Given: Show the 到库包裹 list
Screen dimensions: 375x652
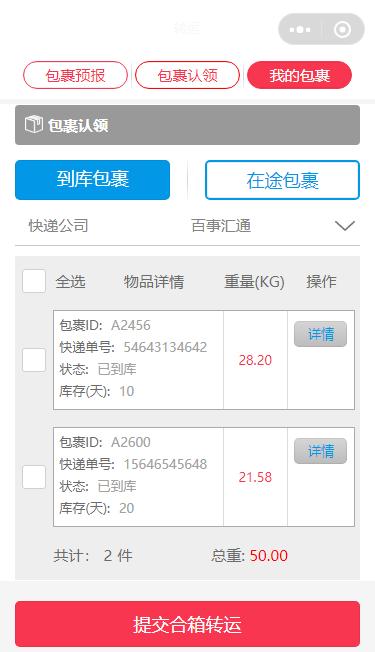Looking at the screenshot, I should click(92, 180).
